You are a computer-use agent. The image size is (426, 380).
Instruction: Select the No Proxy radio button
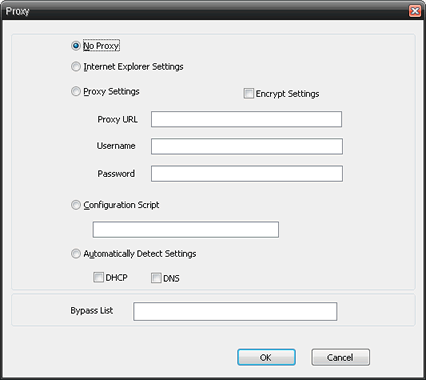[x=76, y=46]
